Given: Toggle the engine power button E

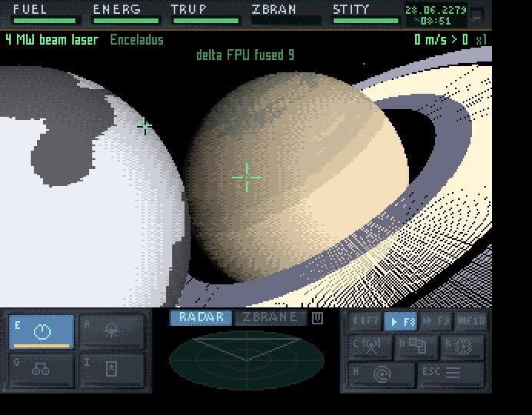Looking at the screenshot, I should pyautogui.click(x=42, y=331).
